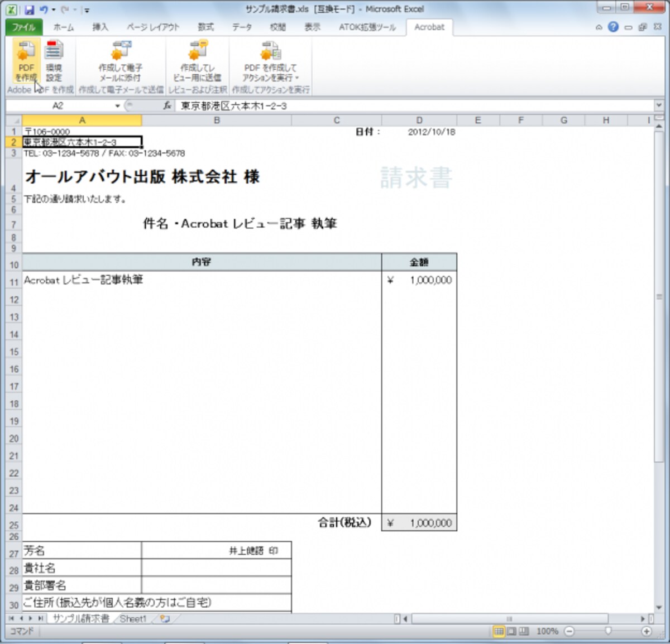This screenshot has height=644, width=670.
Task: Click cell TEL: 03-1234-5678 / FAX row
Action: pos(104,153)
